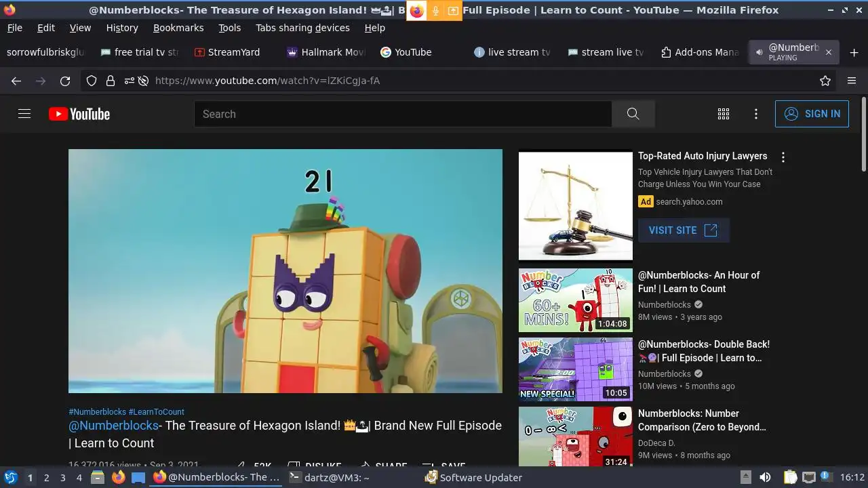
Task: Open a new browser tab
Action: pyautogui.click(x=854, y=52)
